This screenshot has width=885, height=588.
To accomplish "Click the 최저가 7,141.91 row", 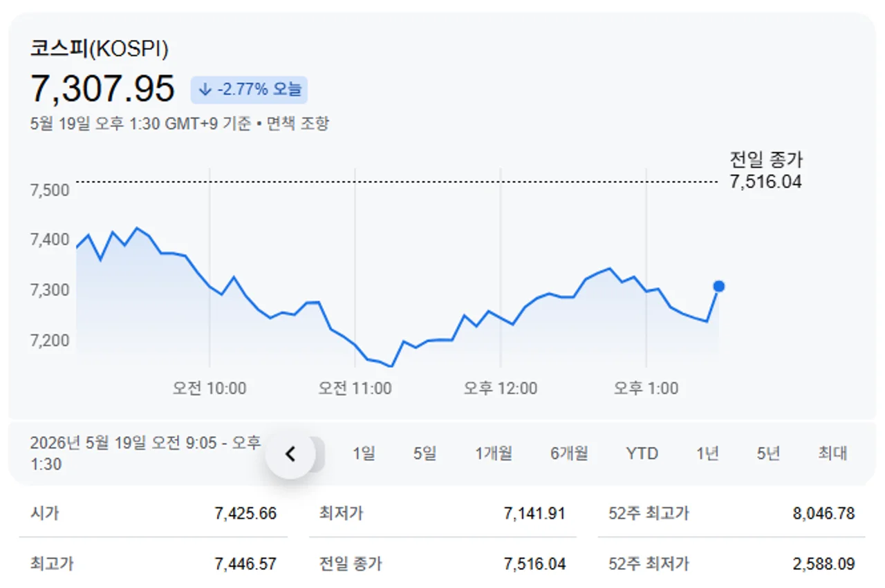I will (442, 513).
